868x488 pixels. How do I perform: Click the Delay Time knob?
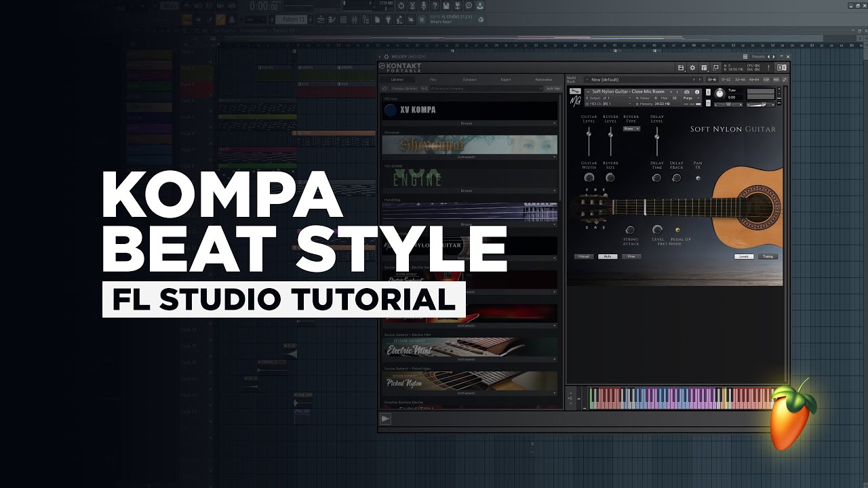pyautogui.click(x=656, y=178)
